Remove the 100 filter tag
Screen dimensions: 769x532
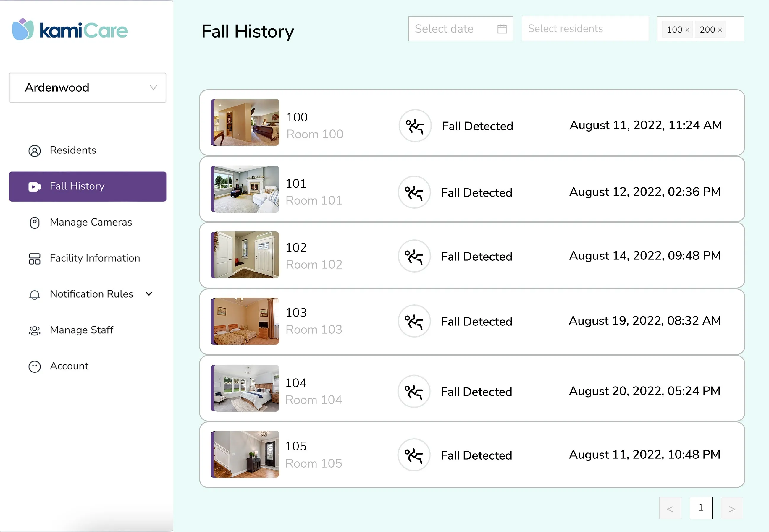[x=687, y=30]
